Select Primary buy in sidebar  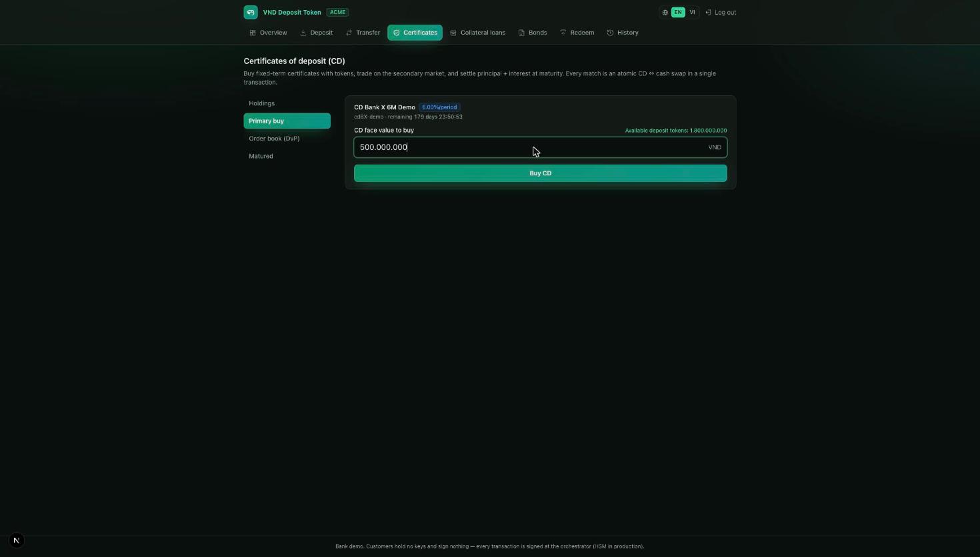[x=287, y=121]
